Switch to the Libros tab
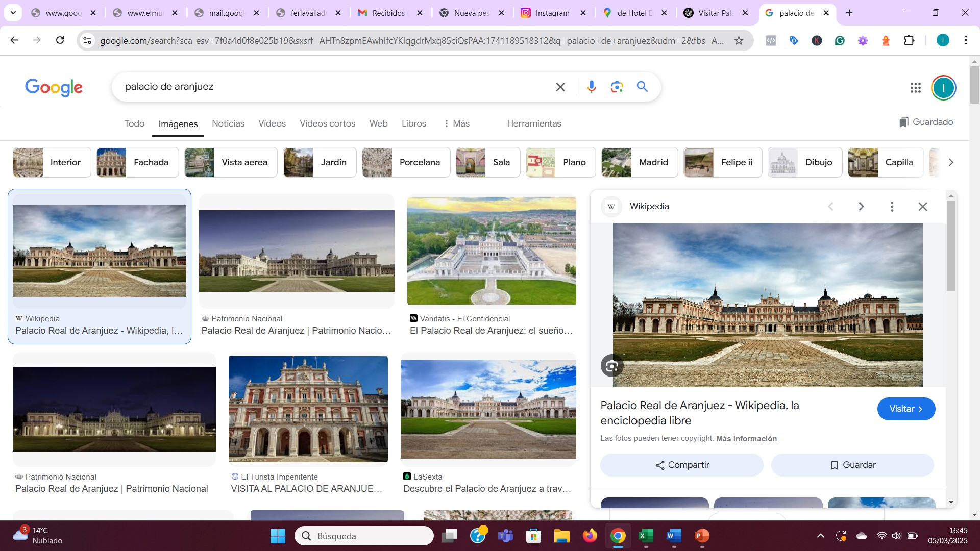This screenshot has height=551, width=980. 413,123
